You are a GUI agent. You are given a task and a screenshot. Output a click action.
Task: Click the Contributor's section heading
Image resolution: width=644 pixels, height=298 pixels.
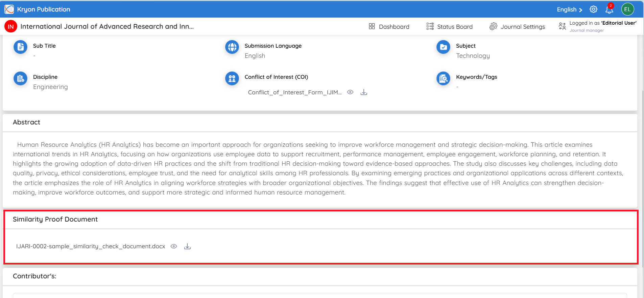click(34, 276)
